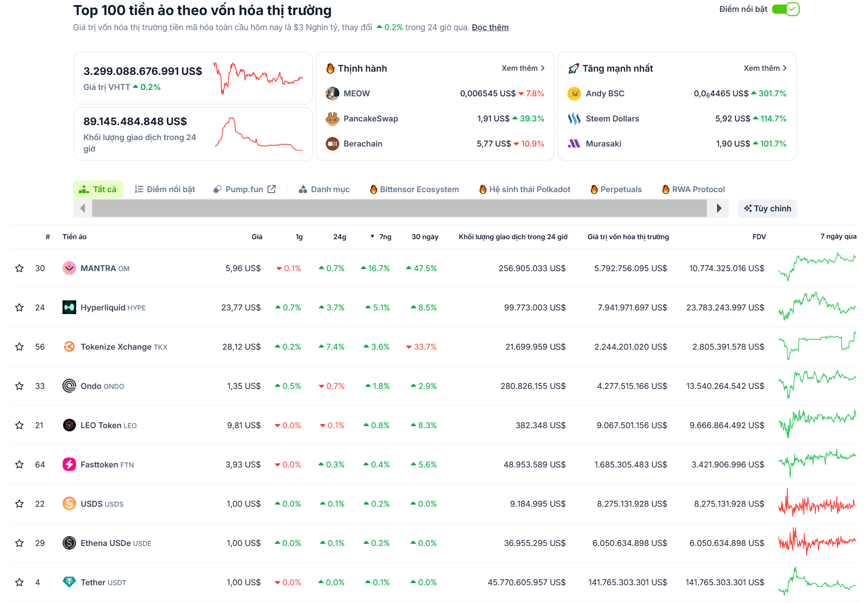Click the Tokenize Xchange coin logo
868x603 pixels.
(69, 346)
